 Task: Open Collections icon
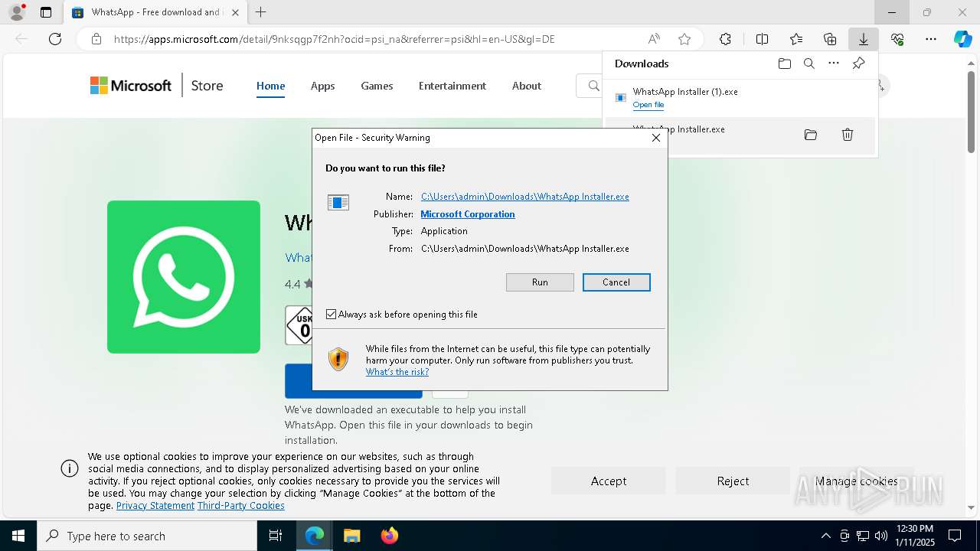(x=830, y=39)
